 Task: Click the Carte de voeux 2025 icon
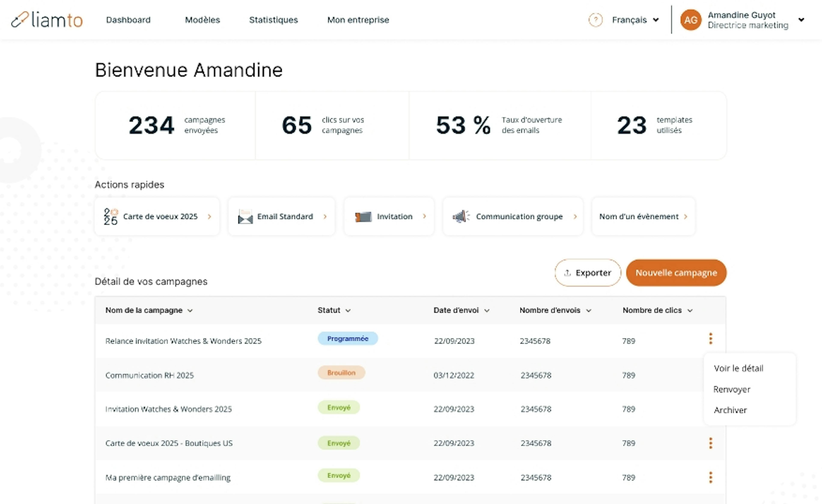(x=111, y=217)
